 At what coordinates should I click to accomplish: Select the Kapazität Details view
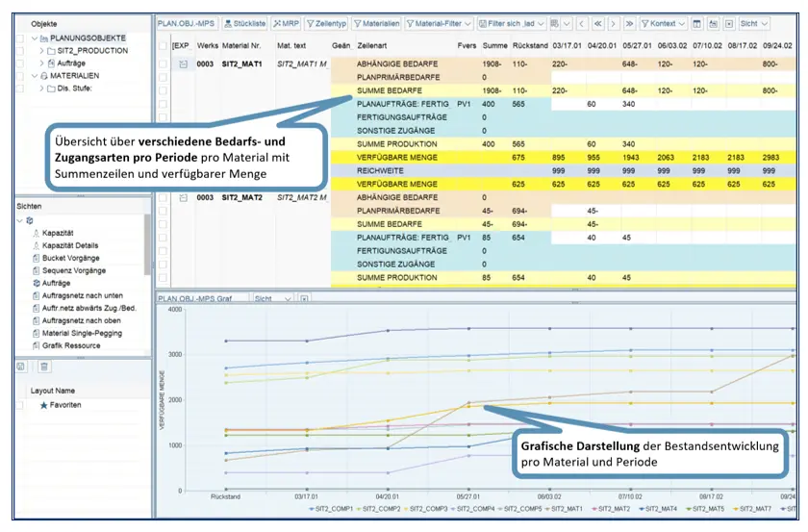click(x=70, y=245)
